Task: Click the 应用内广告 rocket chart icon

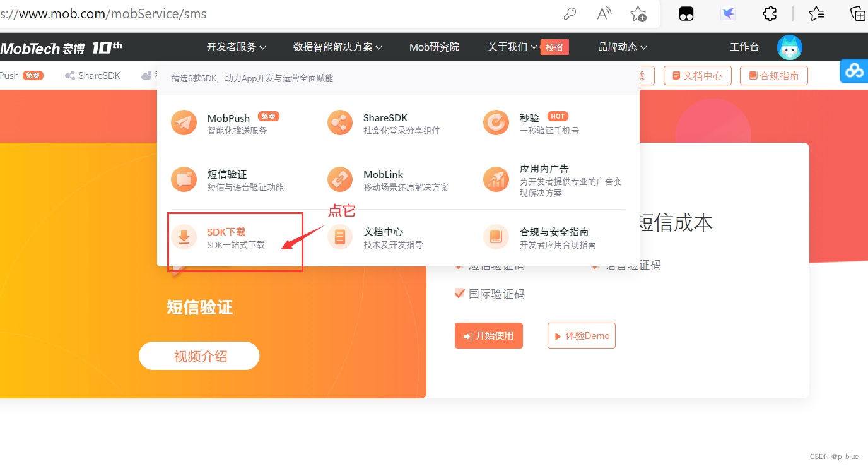Action: tap(496, 179)
